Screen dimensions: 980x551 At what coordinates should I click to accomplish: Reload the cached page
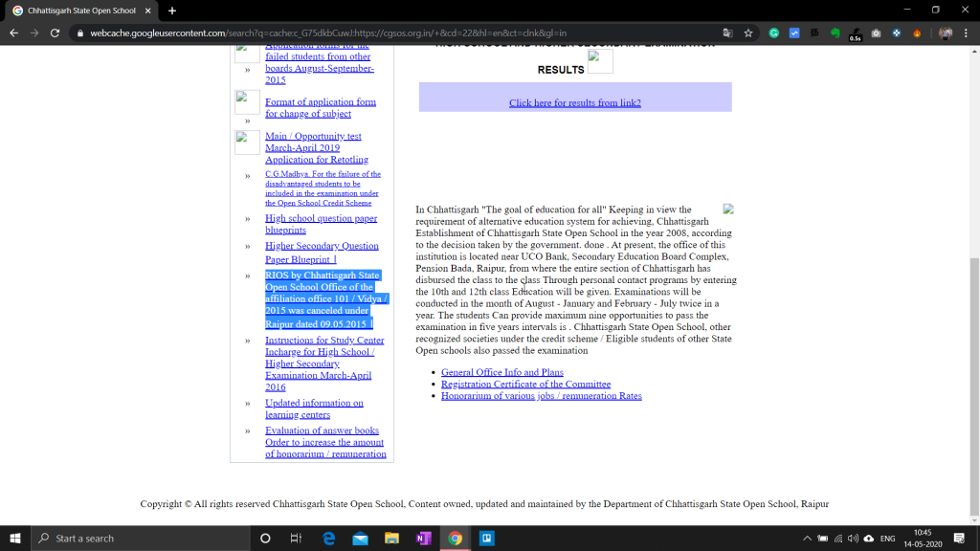[55, 33]
